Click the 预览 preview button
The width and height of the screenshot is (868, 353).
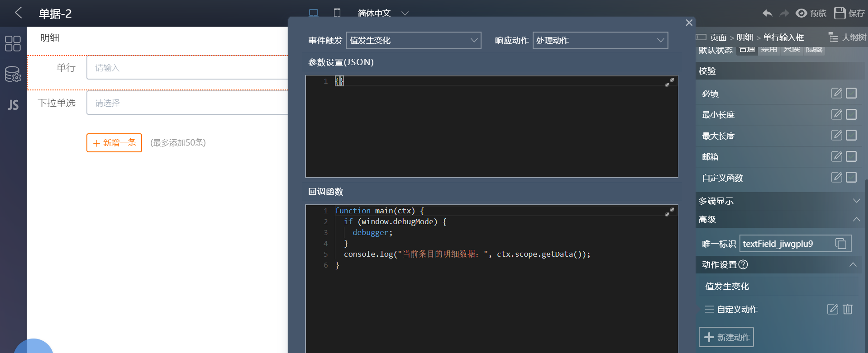tap(811, 13)
